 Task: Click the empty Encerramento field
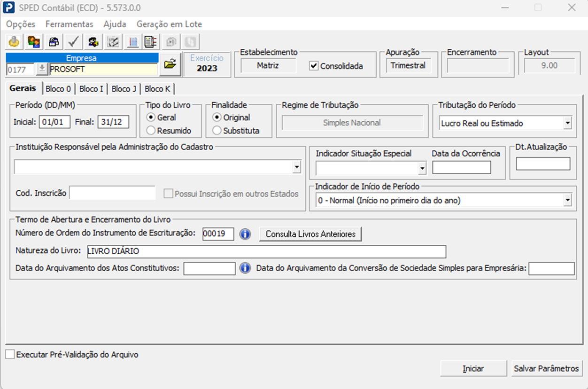click(x=478, y=66)
